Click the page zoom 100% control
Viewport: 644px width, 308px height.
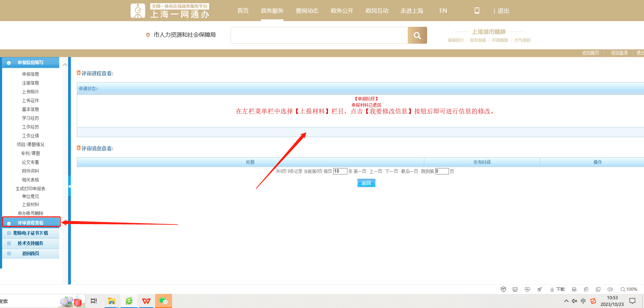click(x=629, y=289)
